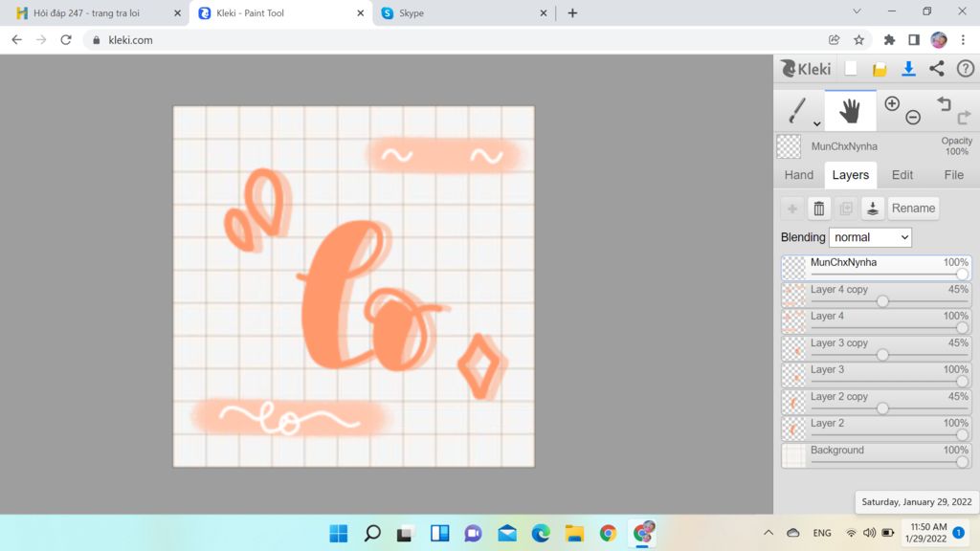
Task: Select the Layer 4 copy layer
Action: [x=877, y=295]
